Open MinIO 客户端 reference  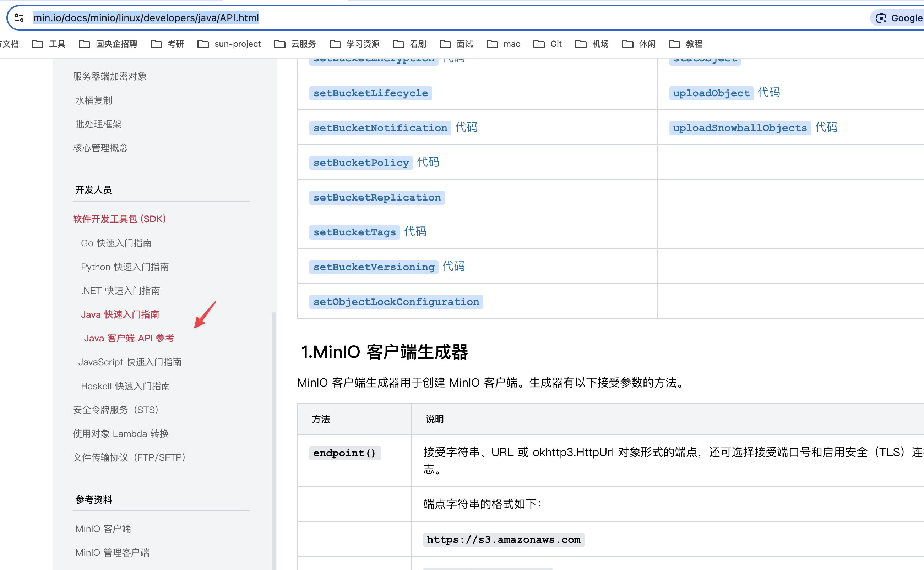point(103,528)
